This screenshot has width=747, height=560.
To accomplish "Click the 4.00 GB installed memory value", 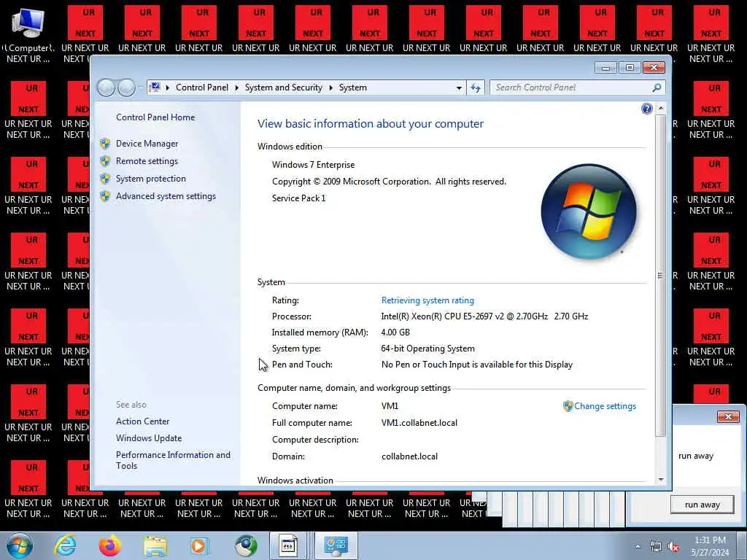I will pos(395,332).
